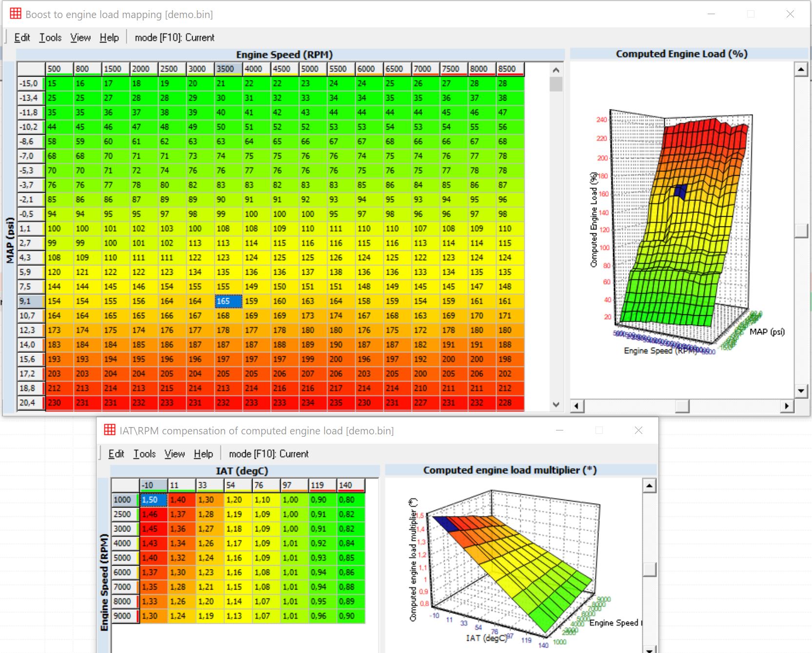Select the 3500 RPM column header
This screenshot has width=812, height=653.
(x=228, y=69)
